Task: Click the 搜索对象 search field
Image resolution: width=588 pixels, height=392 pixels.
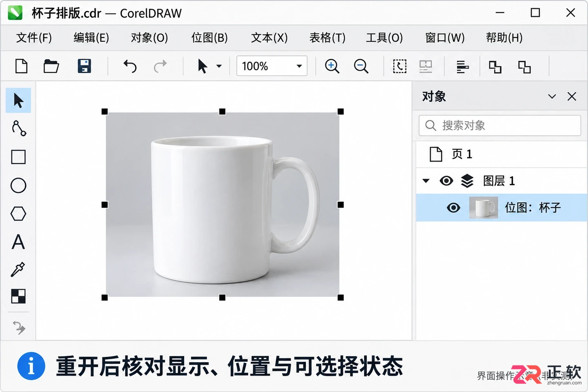Action: [500, 125]
